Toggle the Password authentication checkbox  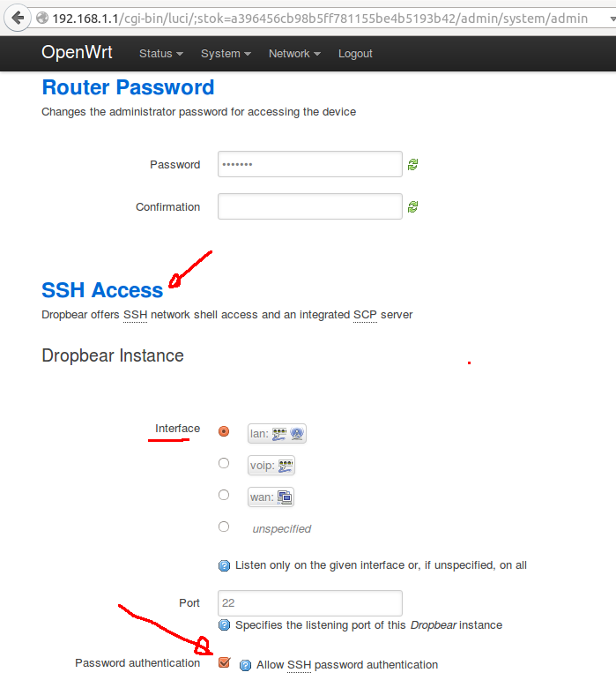(224, 662)
